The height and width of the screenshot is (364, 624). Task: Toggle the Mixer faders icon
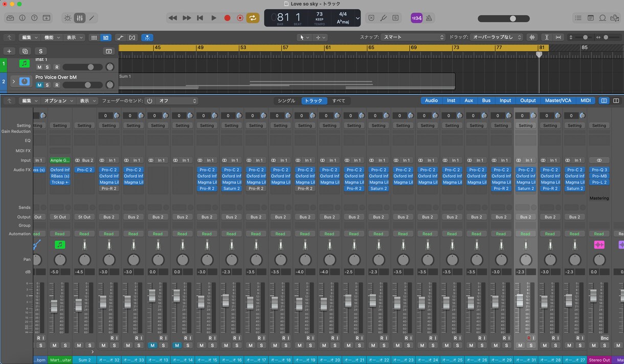click(x=80, y=18)
